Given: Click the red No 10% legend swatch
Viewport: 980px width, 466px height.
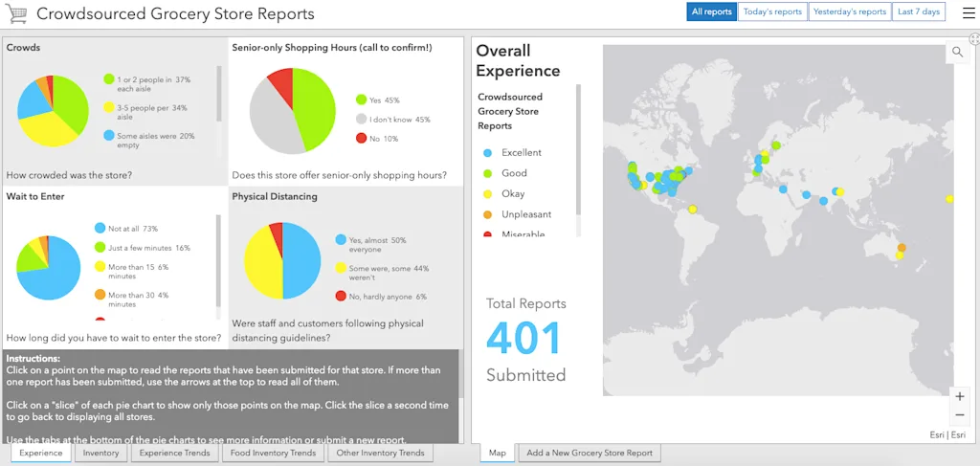Looking at the screenshot, I should click(x=361, y=138).
